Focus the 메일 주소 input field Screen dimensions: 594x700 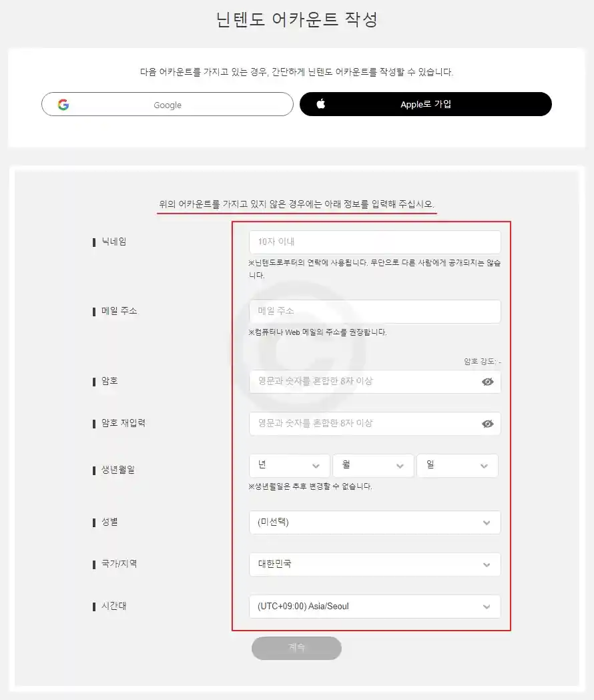pos(374,311)
